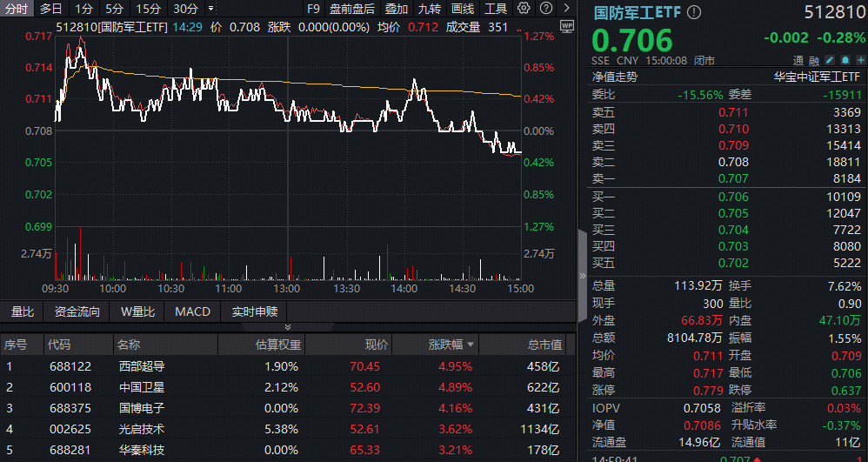This screenshot has height=462, width=868.
Task: Sort by 涨跌幅 column header arrow
Action: pos(469,345)
